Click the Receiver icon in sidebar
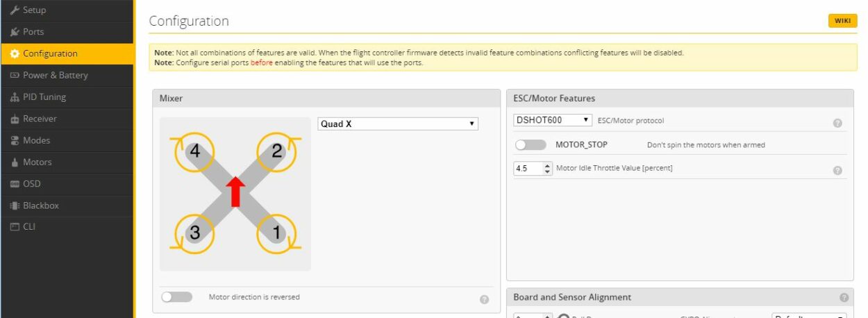The width and height of the screenshot is (868, 318). pos(15,119)
